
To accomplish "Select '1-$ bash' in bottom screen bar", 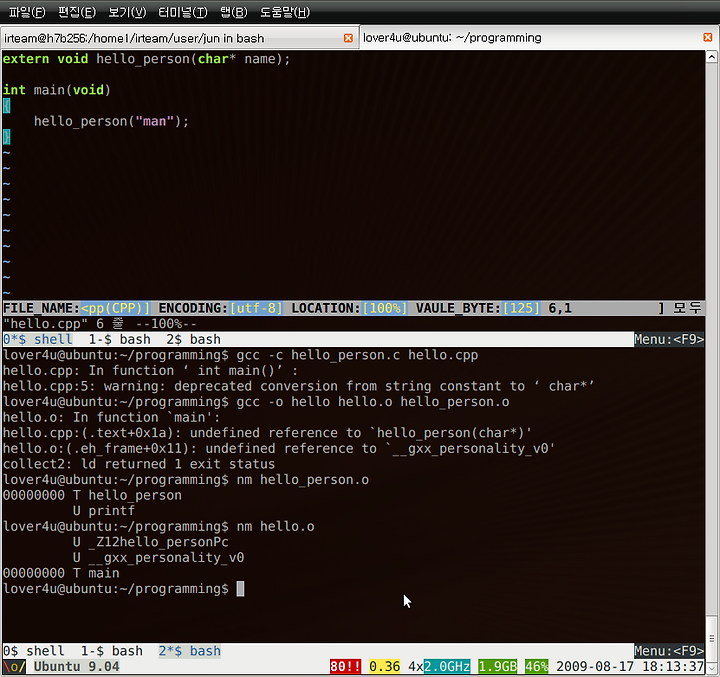I will [x=112, y=651].
